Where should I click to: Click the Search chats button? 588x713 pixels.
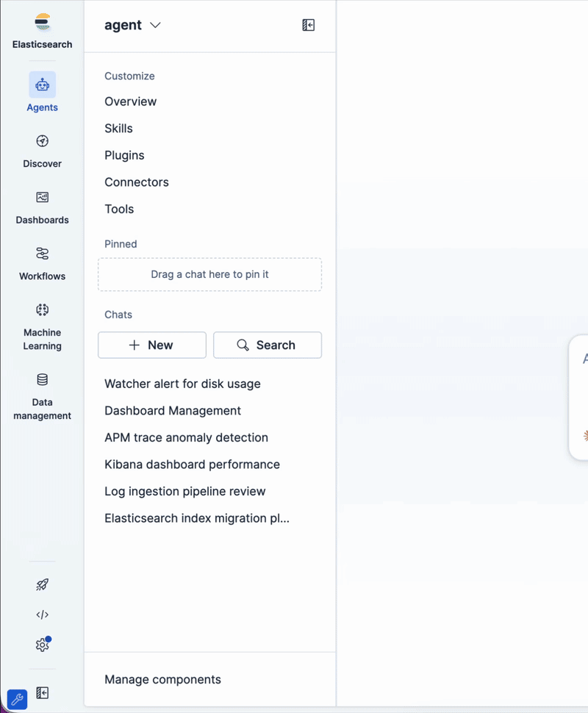(x=268, y=345)
